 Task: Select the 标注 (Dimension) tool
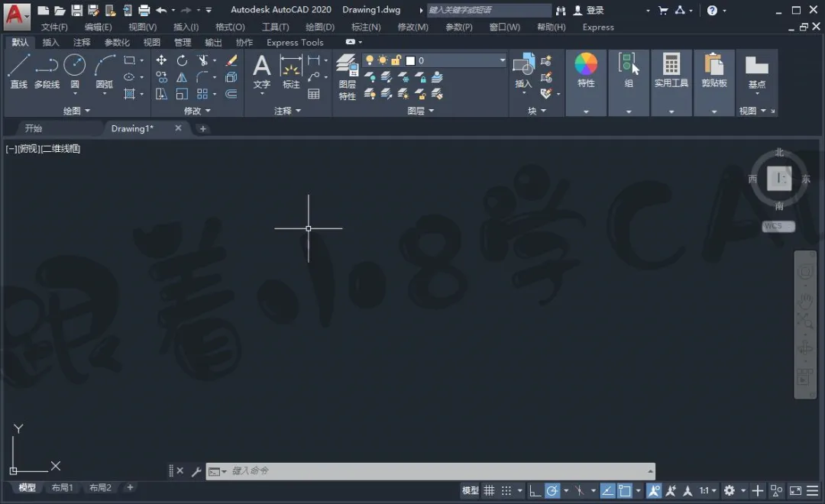[x=291, y=72]
